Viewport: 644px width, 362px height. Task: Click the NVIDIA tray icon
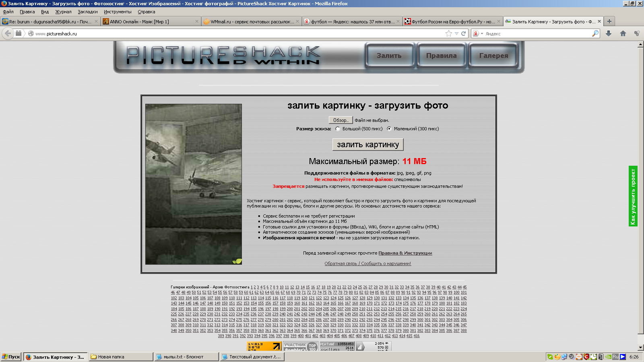(x=608, y=357)
